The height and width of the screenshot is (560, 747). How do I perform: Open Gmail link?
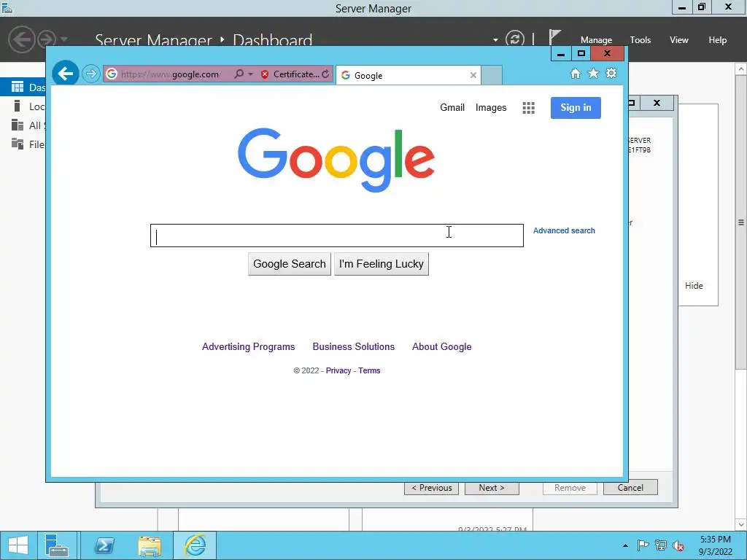[x=452, y=108]
